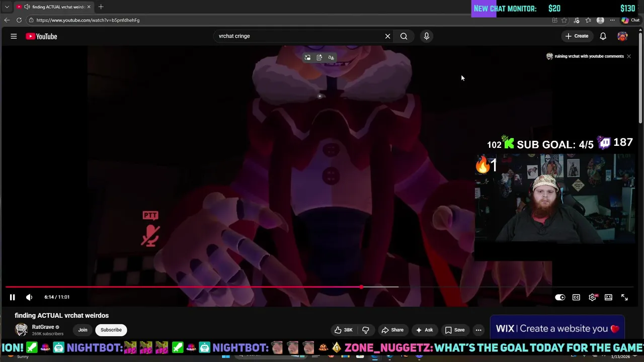
Task: Open the RatGrave channel avatar
Action: point(21,330)
